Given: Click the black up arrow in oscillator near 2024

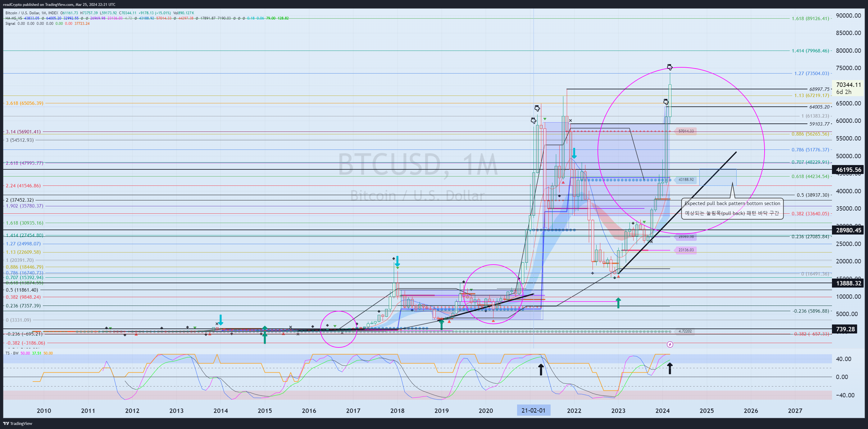Looking at the screenshot, I should point(670,368).
